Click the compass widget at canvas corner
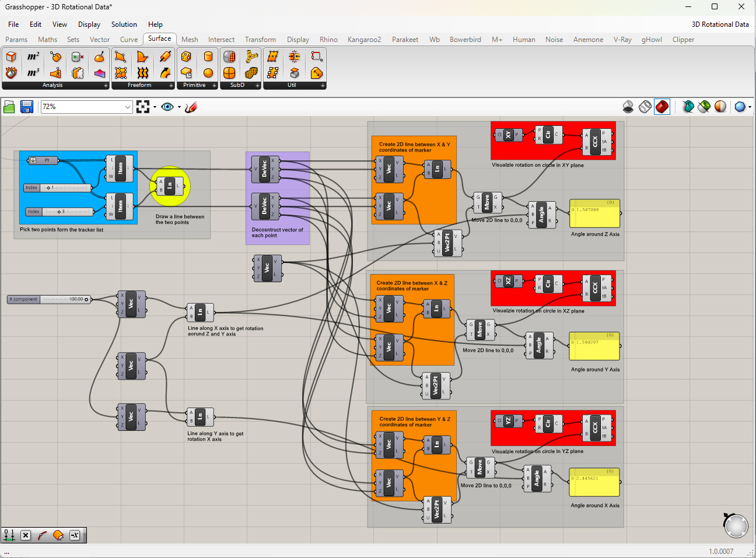This screenshot has height=558, width=756. click(x=735, y=525)
